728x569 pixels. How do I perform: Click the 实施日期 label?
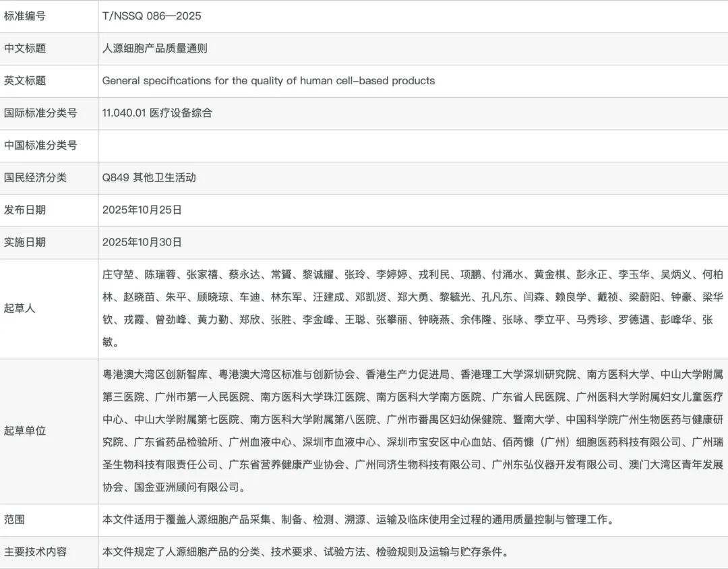tap(25, 243)
